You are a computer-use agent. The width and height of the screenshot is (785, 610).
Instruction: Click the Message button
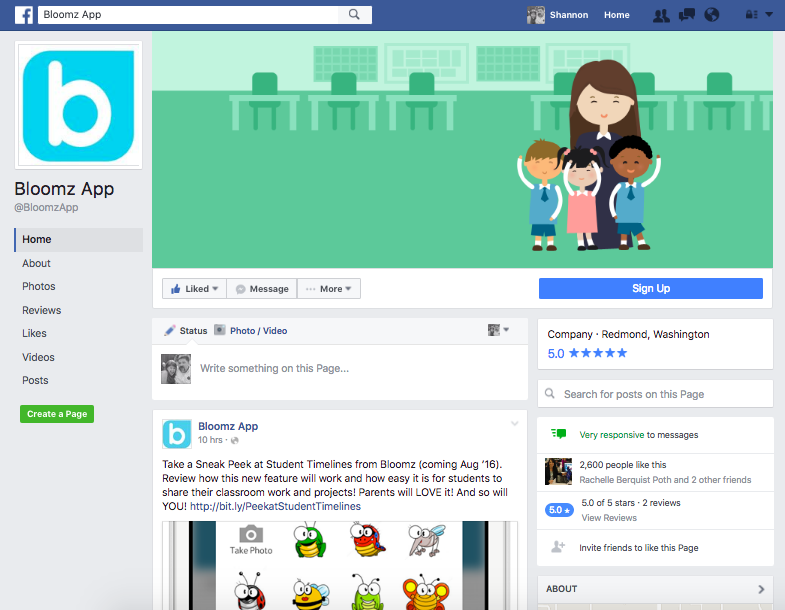click(262, 288)
